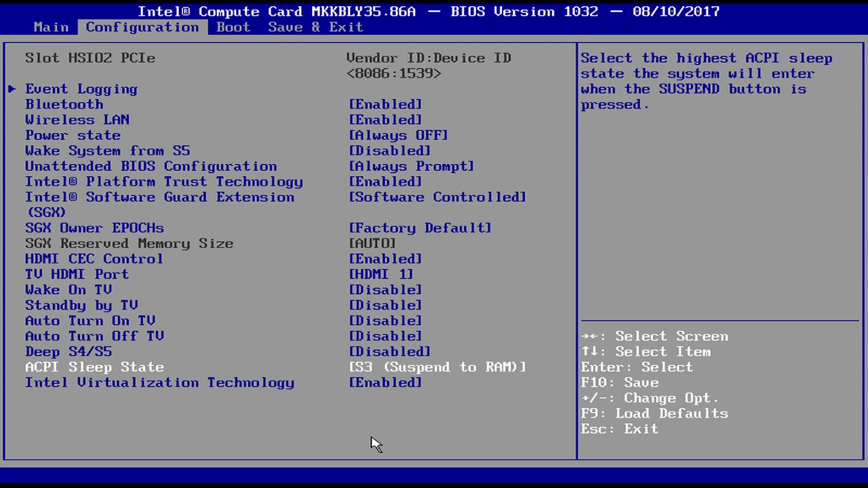The height and width of the screenshot is (488, 868).
Task: Select Standby by TV label
Action: [x=81, y=306]
